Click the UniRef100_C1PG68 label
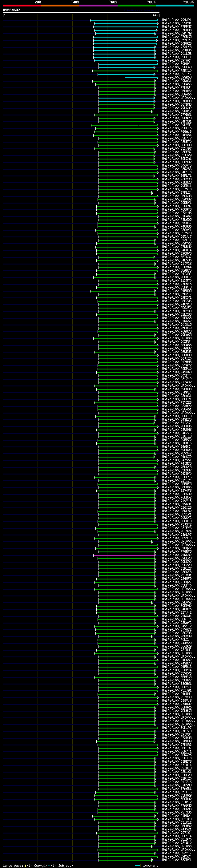The height and width of the screenshot is (868, 197). click(177, 318)
